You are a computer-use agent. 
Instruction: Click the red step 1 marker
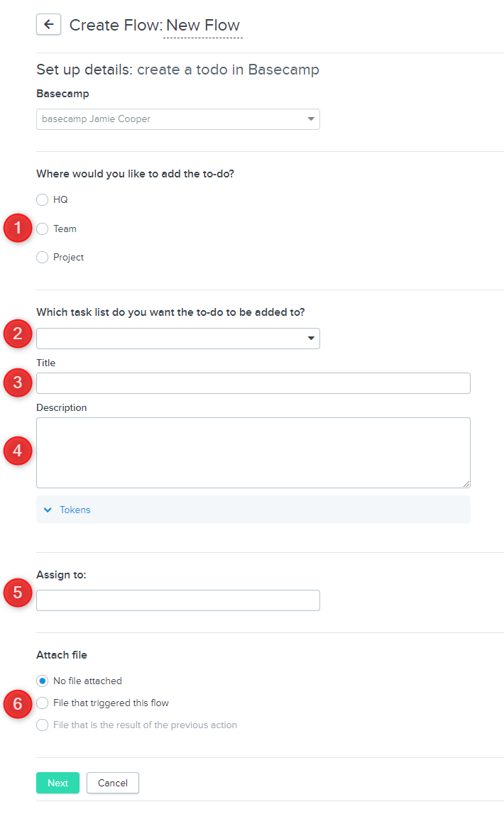18,229
